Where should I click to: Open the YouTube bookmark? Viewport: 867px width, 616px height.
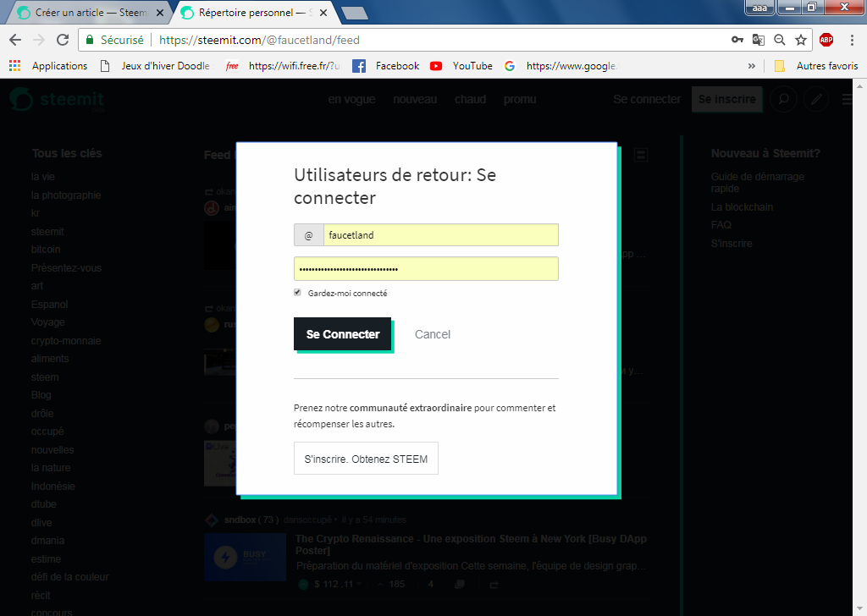click(461, 66)
